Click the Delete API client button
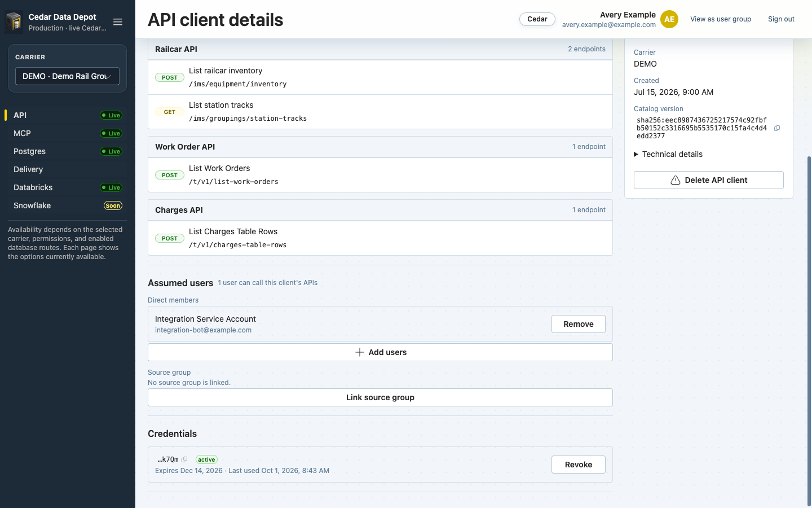This screenshot has width=812, height=508. tap(709, 180)
